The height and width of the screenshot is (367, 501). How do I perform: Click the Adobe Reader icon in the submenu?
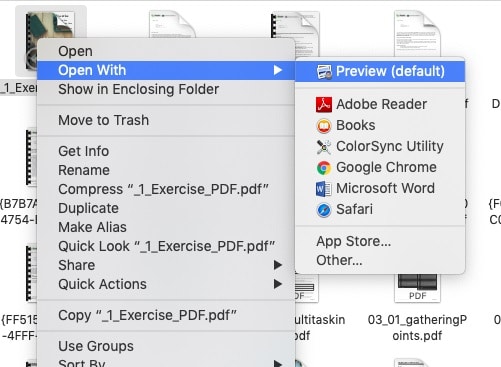tap(324, 105)
